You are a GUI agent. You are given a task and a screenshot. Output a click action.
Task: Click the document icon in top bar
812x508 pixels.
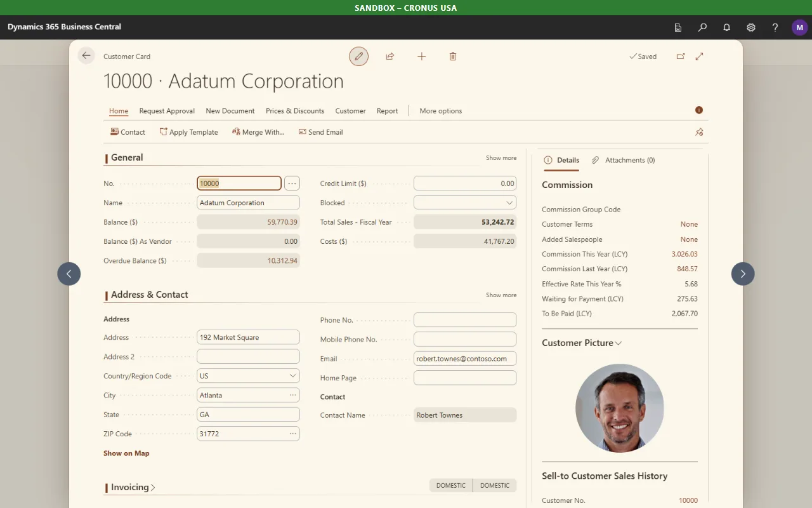click(x=678, y=27)
